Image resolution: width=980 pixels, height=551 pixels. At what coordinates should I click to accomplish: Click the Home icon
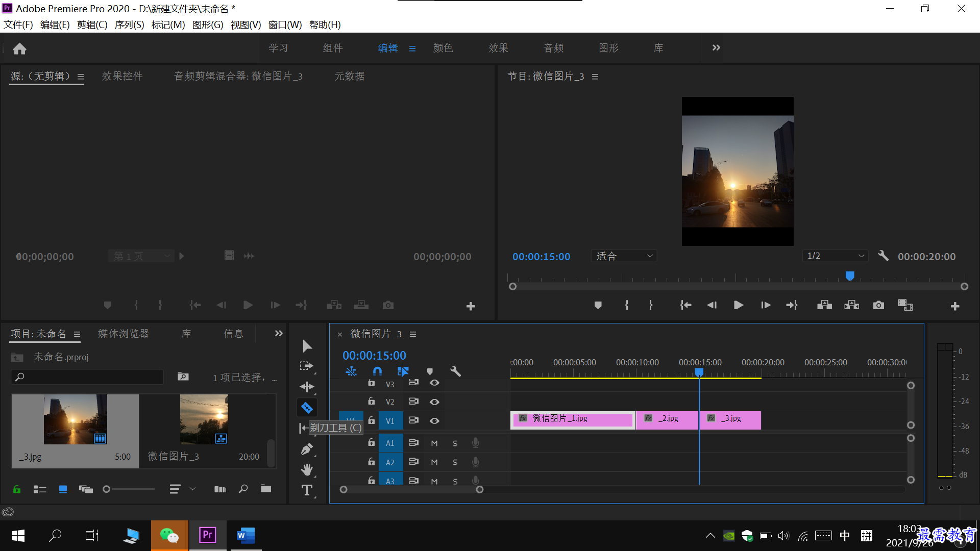(19, 48)
